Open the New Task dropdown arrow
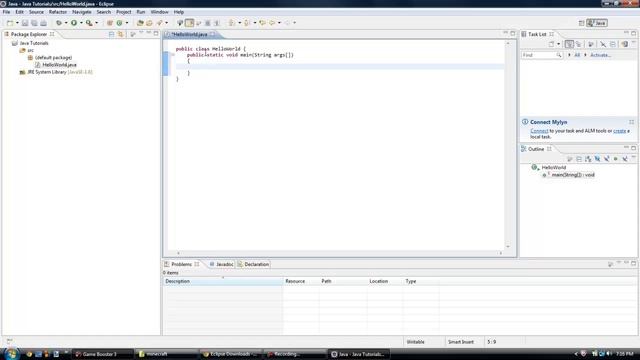 point(558,44)
